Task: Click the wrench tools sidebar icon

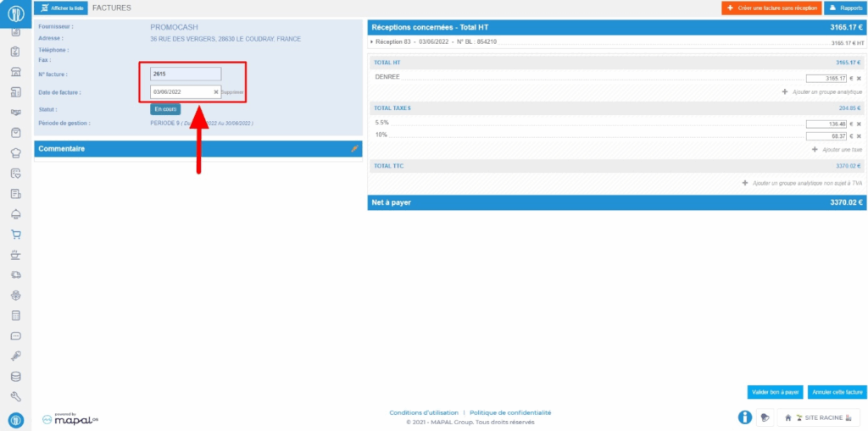Action: pos(15,396)
